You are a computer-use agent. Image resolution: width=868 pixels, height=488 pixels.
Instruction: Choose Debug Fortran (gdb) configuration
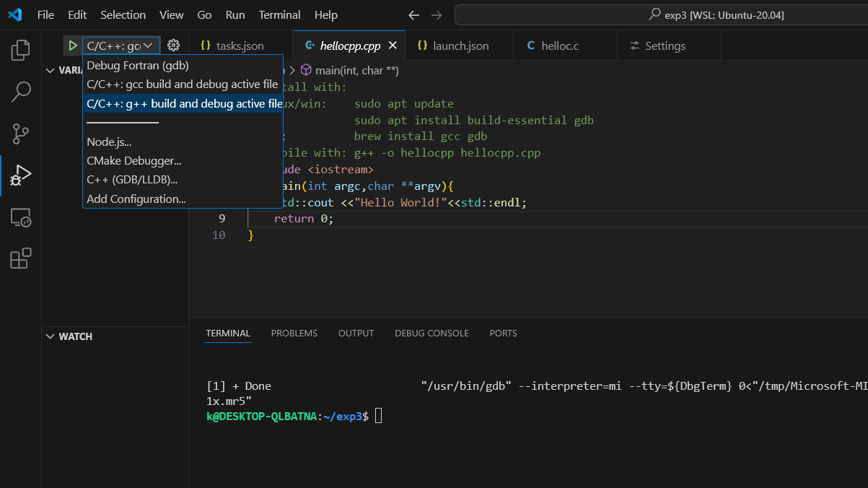pos(138,66)
